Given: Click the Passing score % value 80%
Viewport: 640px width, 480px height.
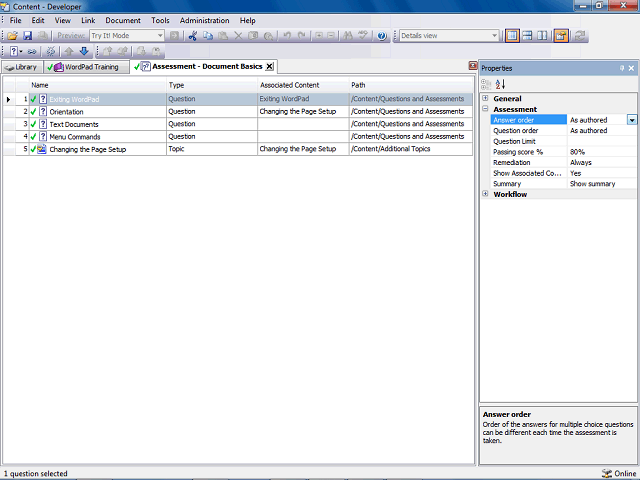Looking at the screenshot, I should pyautogui.click(x=602, y=152).
